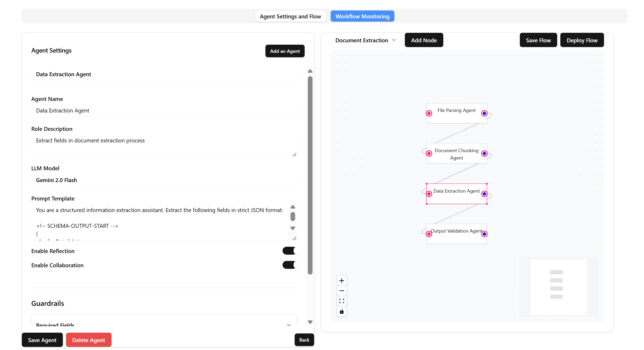Click the Delete Agent button
The height and width of the screenshot is (350, 644).
pos(89,340)
